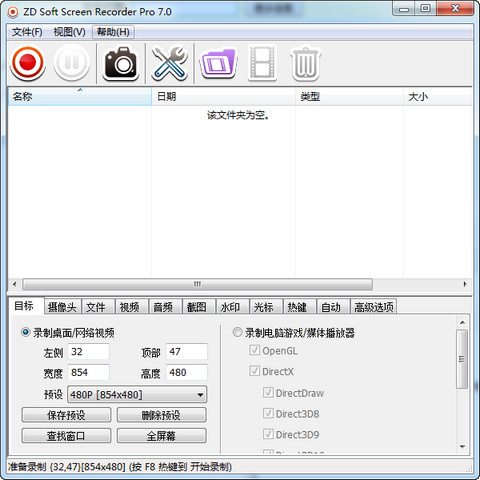Click the 保存预设 button
480x480 pixels.
pyautogui.click(x=66, y=415)
